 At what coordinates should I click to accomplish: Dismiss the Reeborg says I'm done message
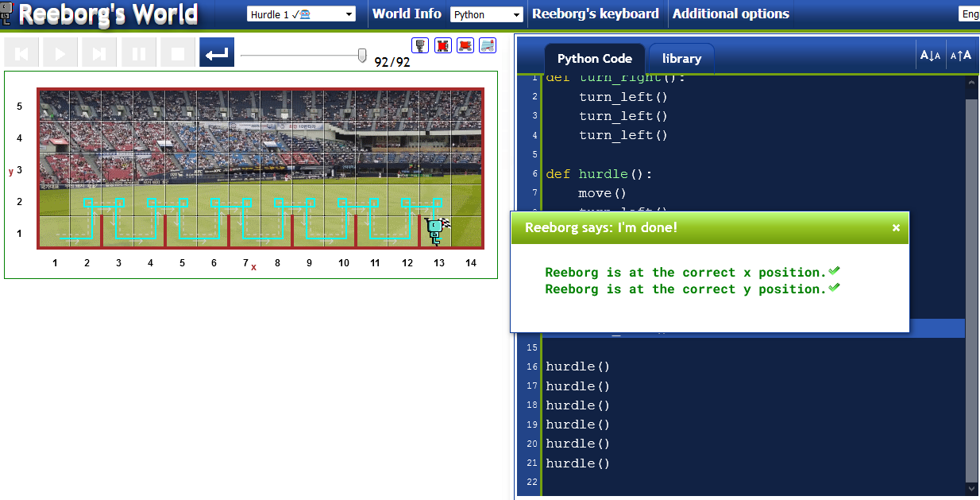click(x=896, y=227)
